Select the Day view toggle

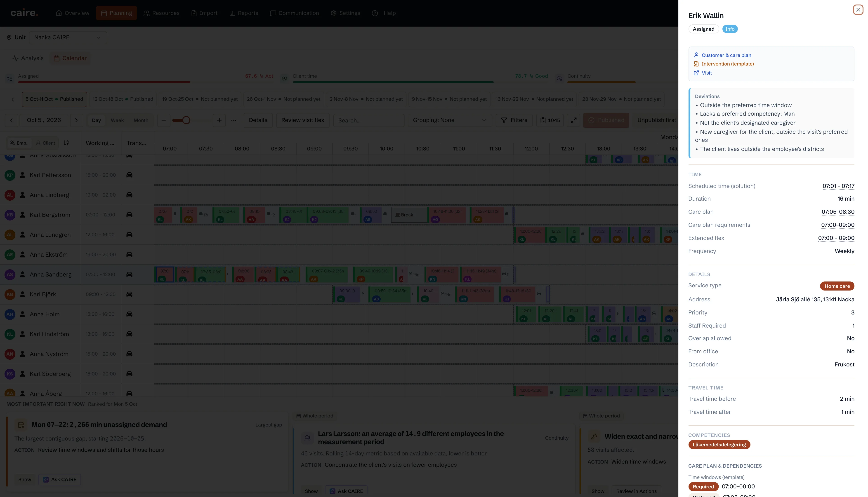coord(96,120)
